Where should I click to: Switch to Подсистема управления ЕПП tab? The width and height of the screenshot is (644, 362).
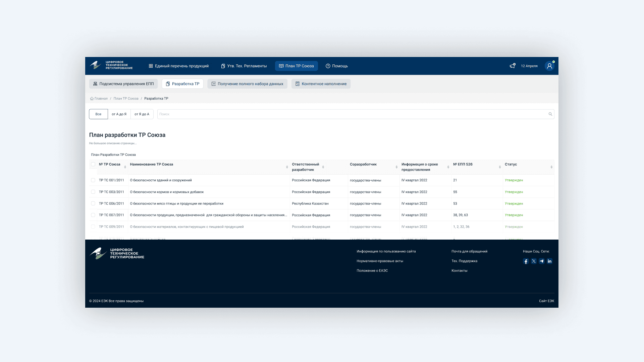[123, 84]
